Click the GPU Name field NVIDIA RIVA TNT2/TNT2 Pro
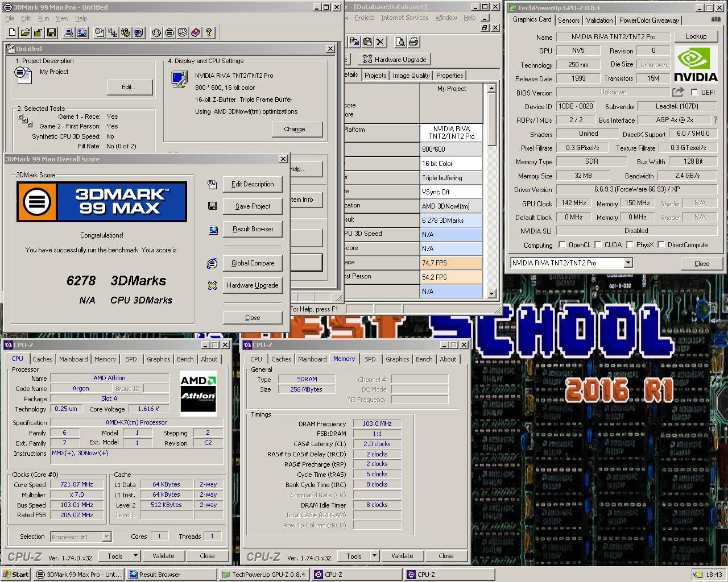Screen dimensions: 728x582 [613, 36]
